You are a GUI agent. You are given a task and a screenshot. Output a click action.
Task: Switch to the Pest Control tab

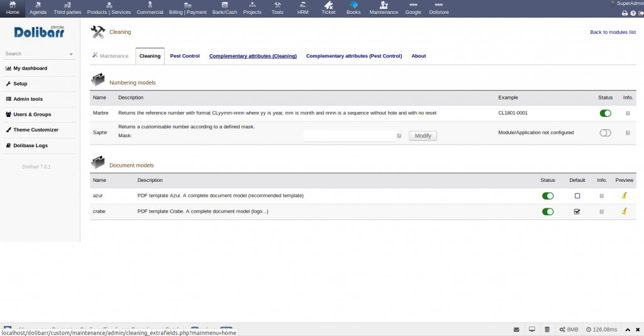[x=185, y=56]
